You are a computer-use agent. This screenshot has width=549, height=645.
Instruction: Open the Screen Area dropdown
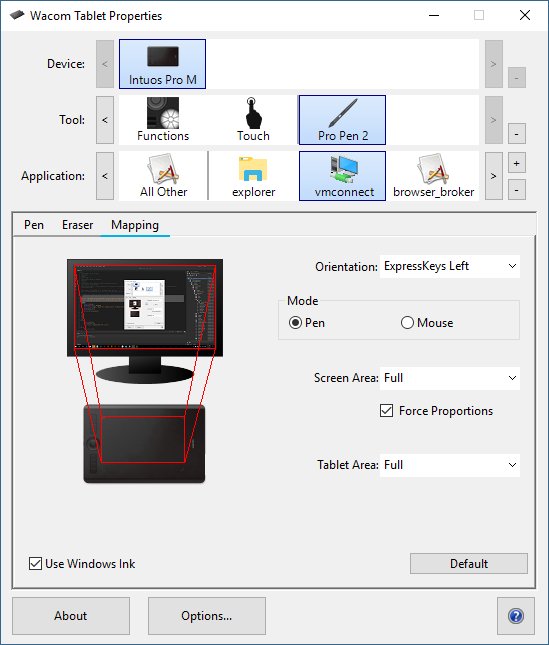[450, 378]
